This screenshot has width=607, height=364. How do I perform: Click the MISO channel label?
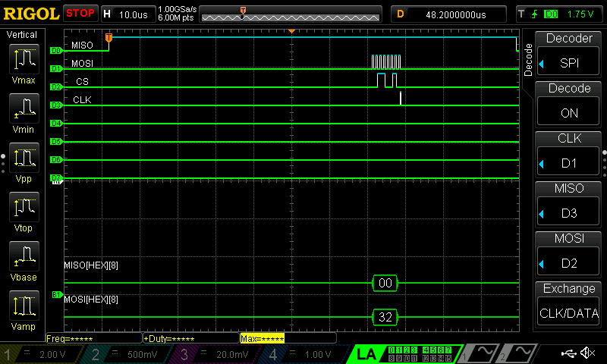[x=82, y=45]
